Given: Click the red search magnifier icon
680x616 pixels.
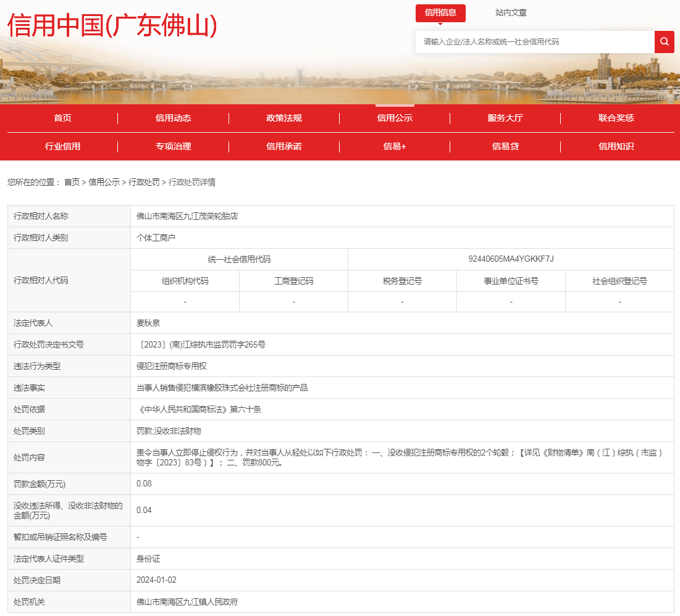Looking at the screenshot, I should [x=664, y=42].
